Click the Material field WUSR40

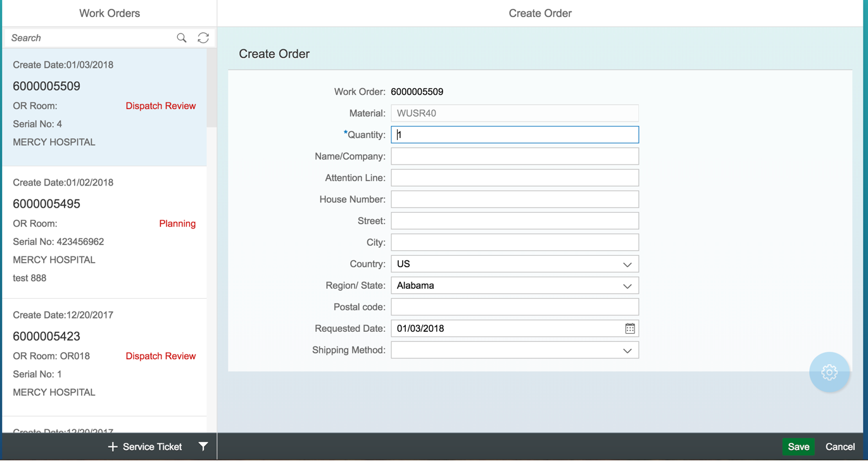click(x=515, y=113)
